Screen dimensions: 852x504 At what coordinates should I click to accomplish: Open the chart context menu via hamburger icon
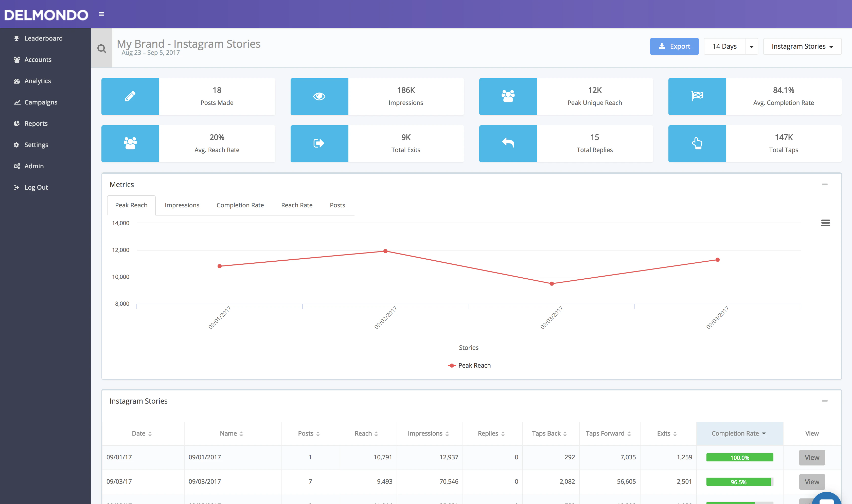[x=826, y=223]
